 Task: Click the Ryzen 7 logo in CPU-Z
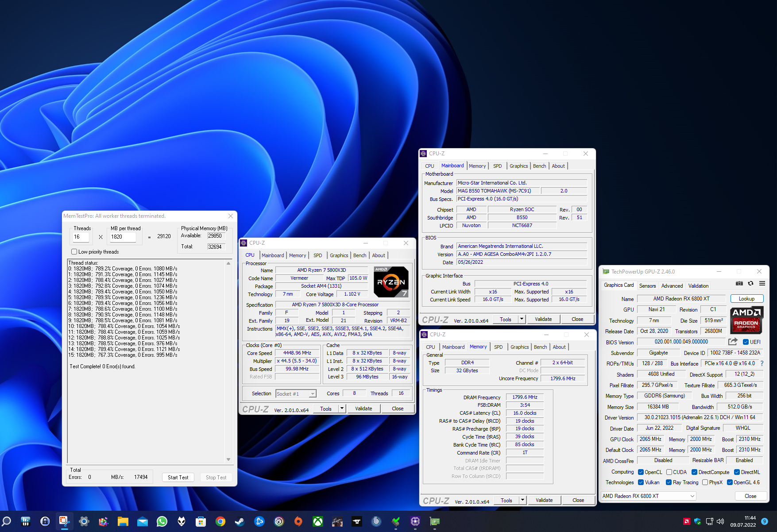(391, 282)
